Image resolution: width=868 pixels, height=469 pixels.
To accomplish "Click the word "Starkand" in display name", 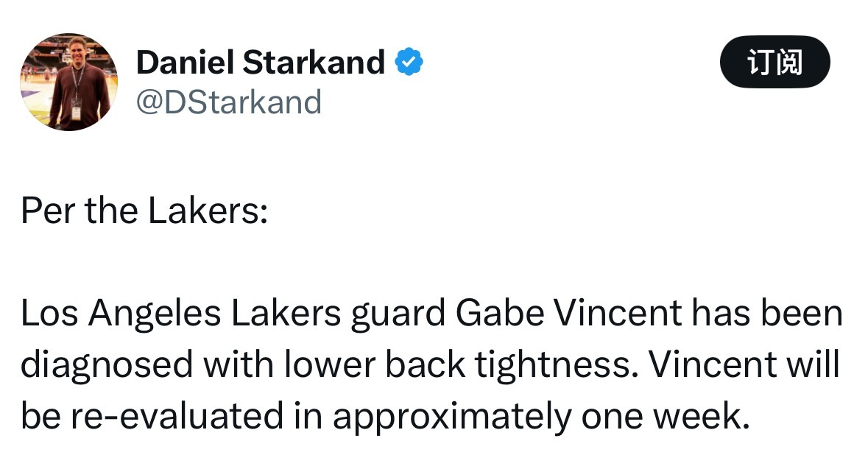I will pyautogui.click(x=313, y=63).
